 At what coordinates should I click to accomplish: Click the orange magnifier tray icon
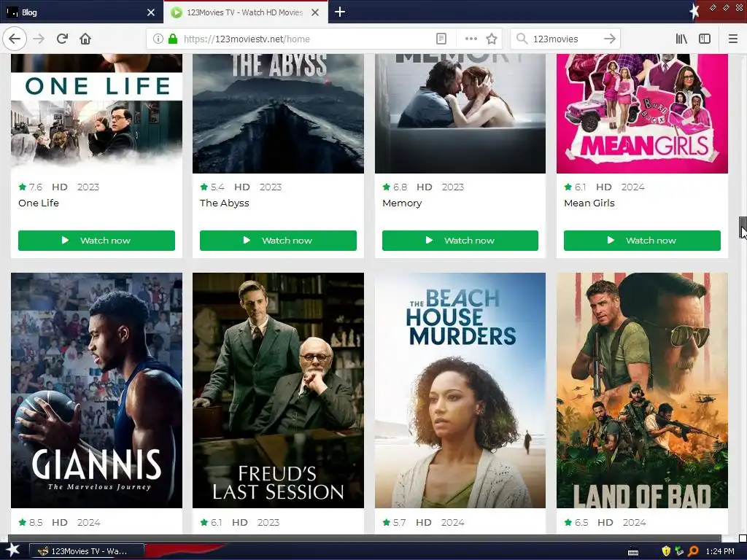click(x=693, y=551)
